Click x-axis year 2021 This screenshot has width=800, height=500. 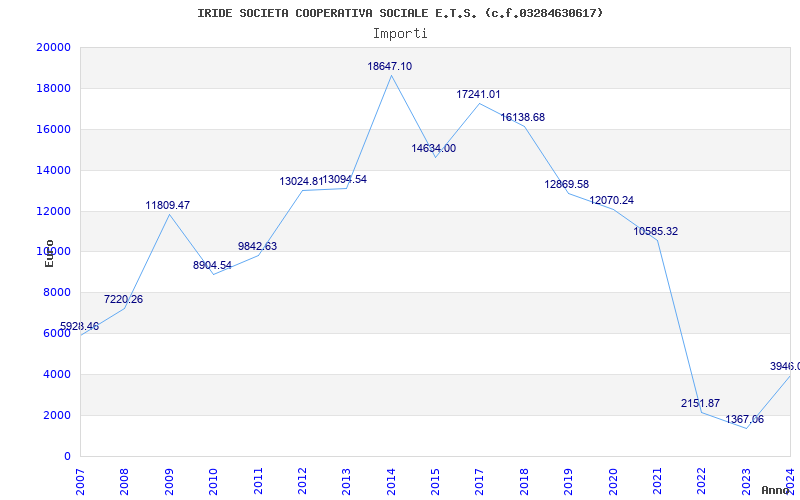(658, 481)
